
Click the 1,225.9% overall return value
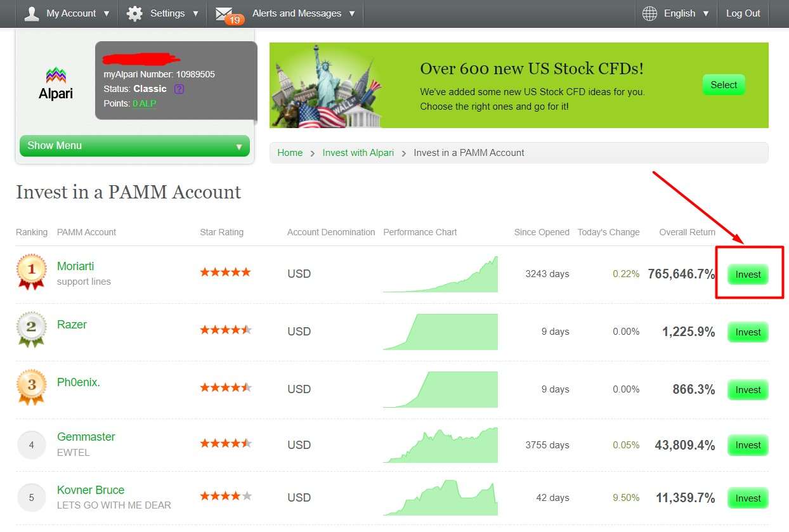coord(688,332)
